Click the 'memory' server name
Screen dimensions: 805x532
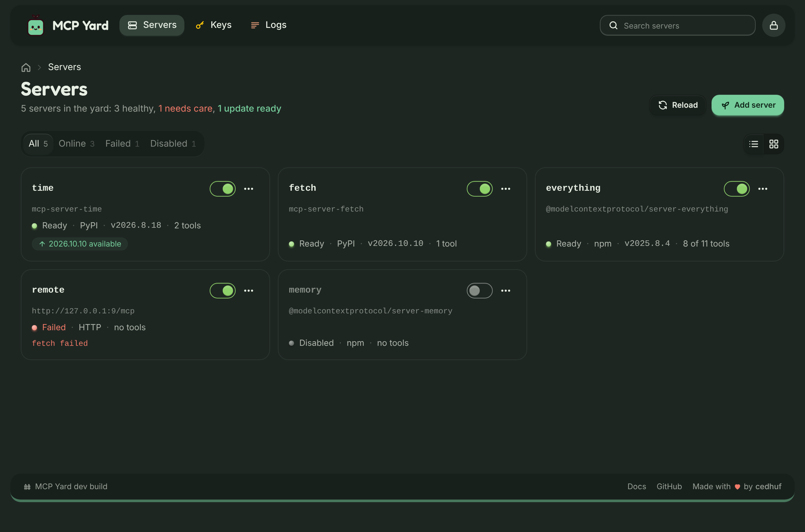[x=305, y=290]
